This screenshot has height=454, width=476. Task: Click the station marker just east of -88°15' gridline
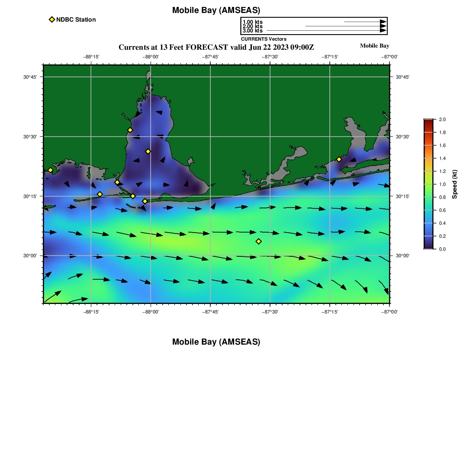[x=100, y=194]
